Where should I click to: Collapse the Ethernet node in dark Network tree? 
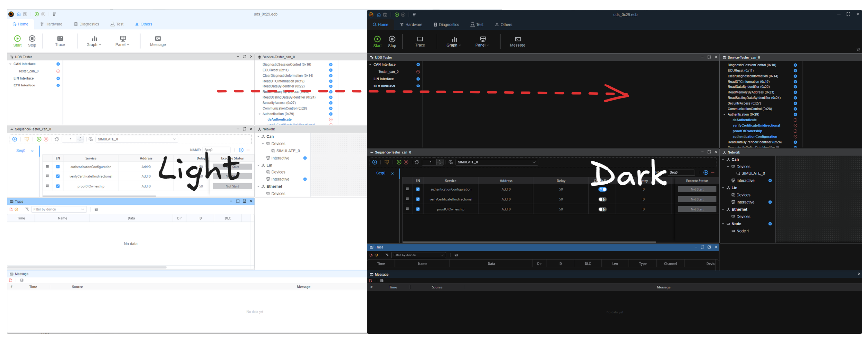pyautogui.click(x=723, y=210)
